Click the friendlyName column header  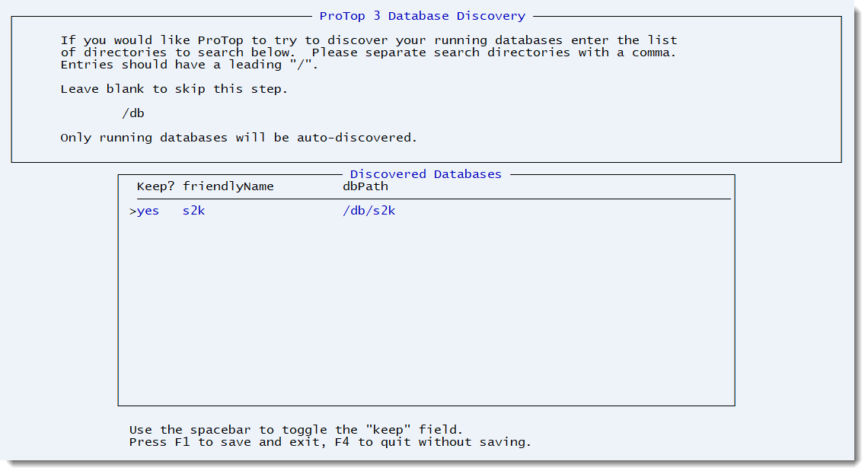228,186
